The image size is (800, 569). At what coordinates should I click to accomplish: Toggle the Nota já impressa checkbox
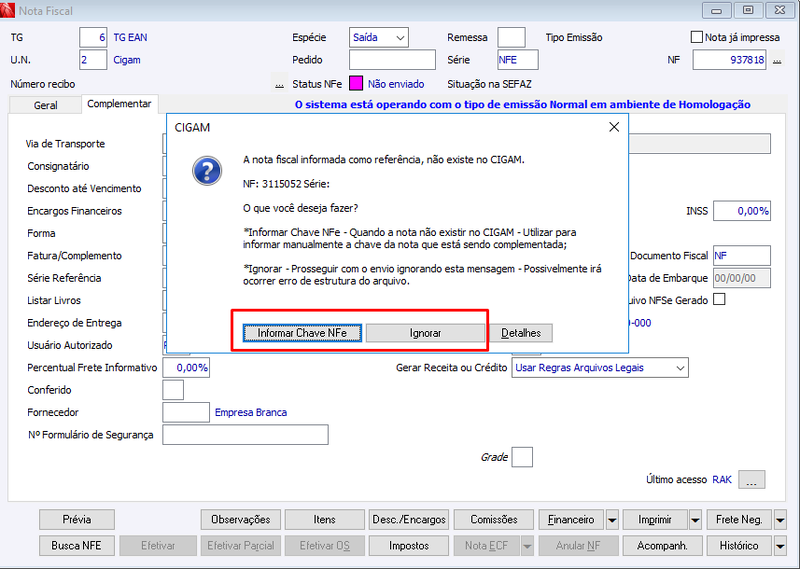point(696,37)
